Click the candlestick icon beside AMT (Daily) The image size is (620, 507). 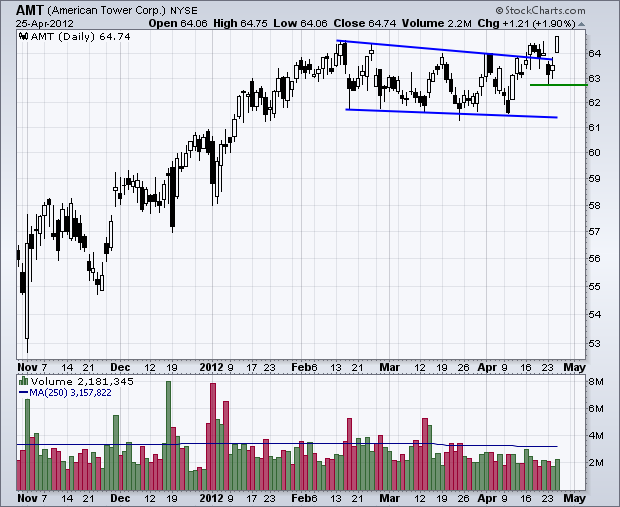23,36
